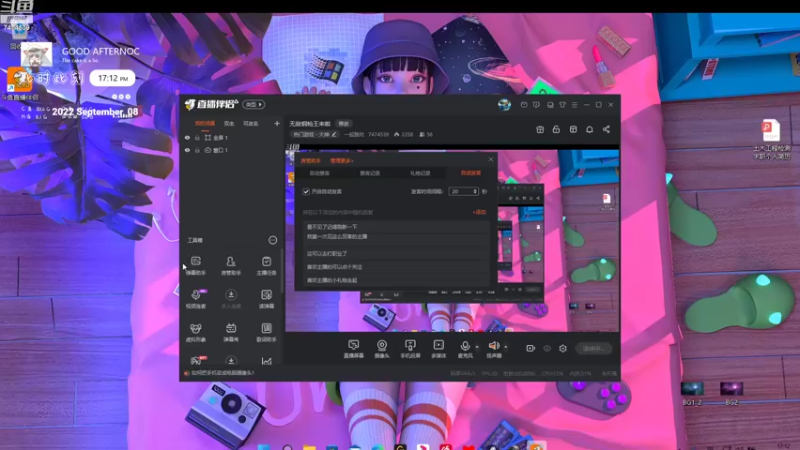Viewport: 800px width, 450px height.
Task: Close the 房管助手 dialog
Action: coord(491,160)
